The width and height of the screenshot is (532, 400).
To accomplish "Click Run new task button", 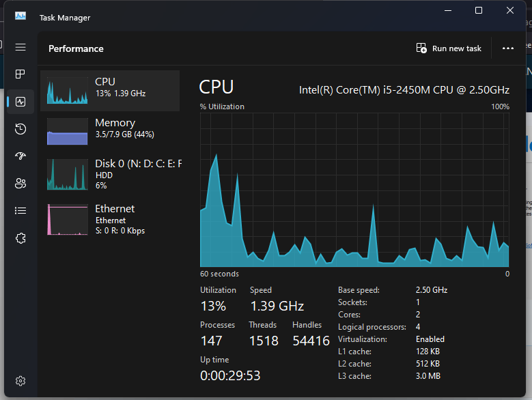I will tap(449, 48).
